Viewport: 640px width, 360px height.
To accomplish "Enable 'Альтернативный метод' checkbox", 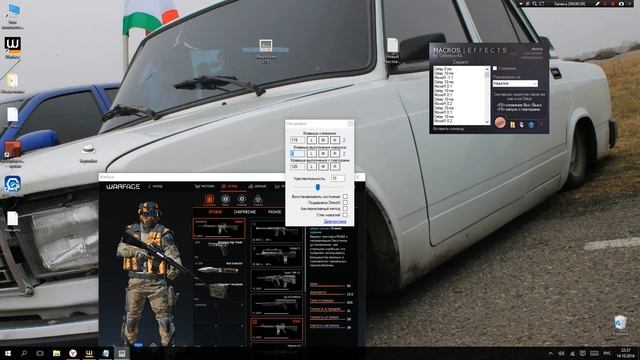I will pyautogui.click(x=345, y=209).
